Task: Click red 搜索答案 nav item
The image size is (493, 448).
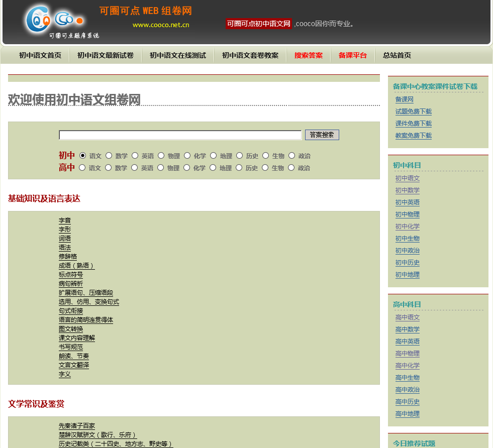Action: [309, 55]
